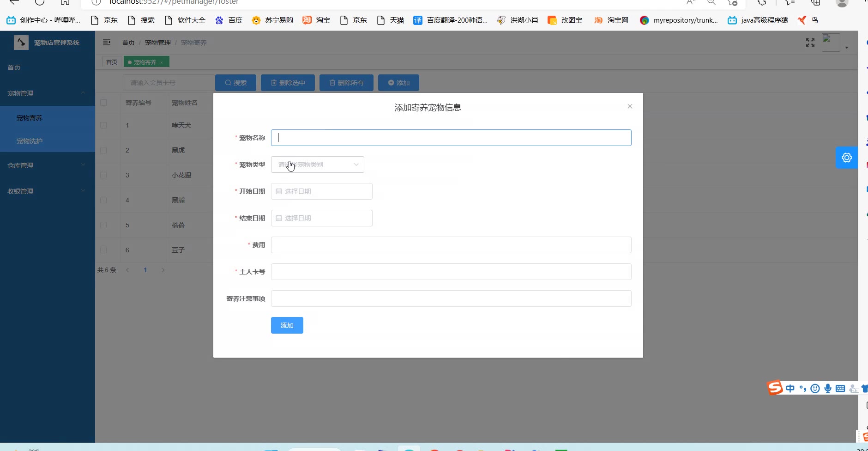868x451 pixels.
Task: Open the user avatar dropdown
Action: click(835, 43)
